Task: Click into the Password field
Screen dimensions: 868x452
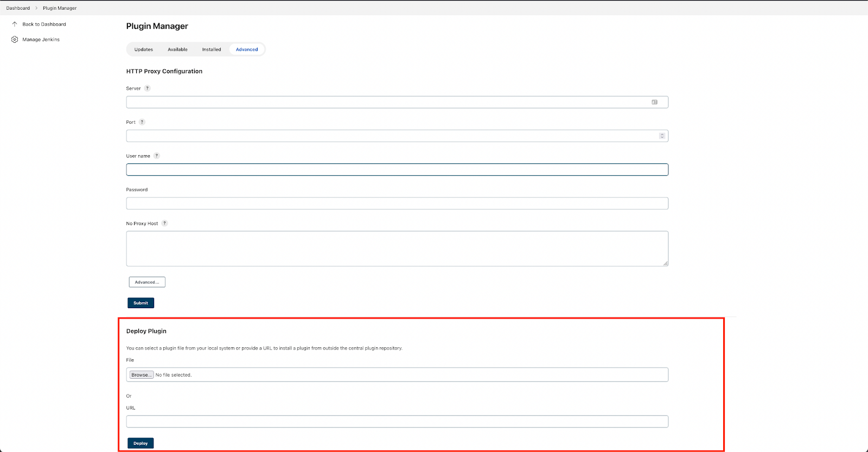Action: 397,203
